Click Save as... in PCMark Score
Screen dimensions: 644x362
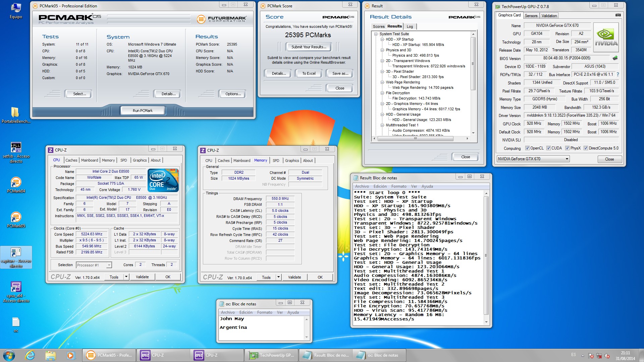(340, 73)
